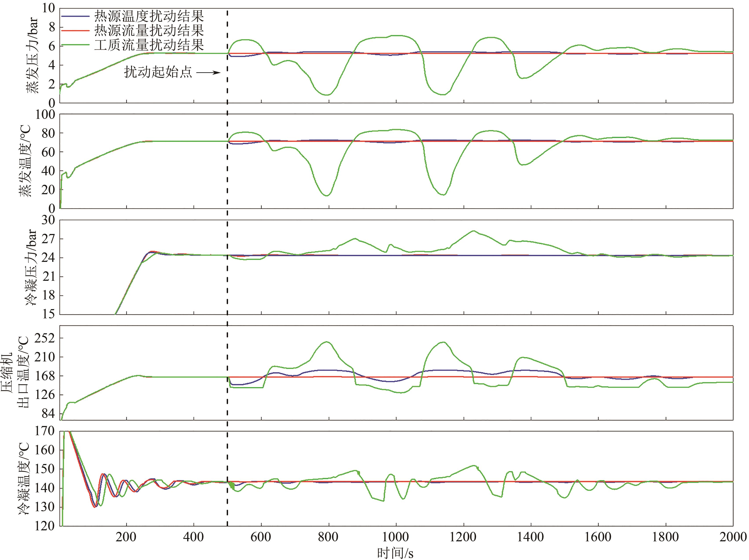This screenshot has height=560, width=749.
Task: Click the blue legend line for 热源温度扰动结果
Action: click(75, 16)
